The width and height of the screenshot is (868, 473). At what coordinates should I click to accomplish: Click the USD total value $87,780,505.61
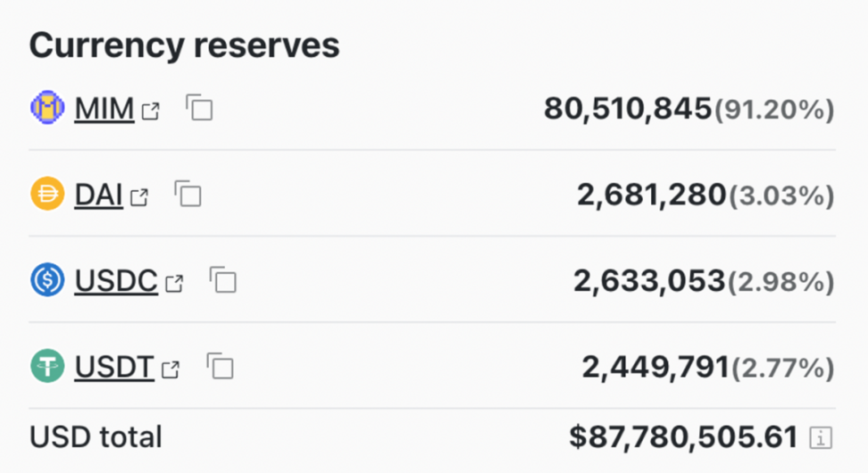[683, 437]
